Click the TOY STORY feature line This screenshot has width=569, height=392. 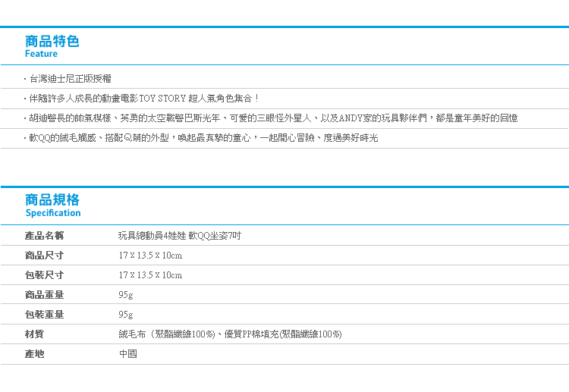coord(143,99)
